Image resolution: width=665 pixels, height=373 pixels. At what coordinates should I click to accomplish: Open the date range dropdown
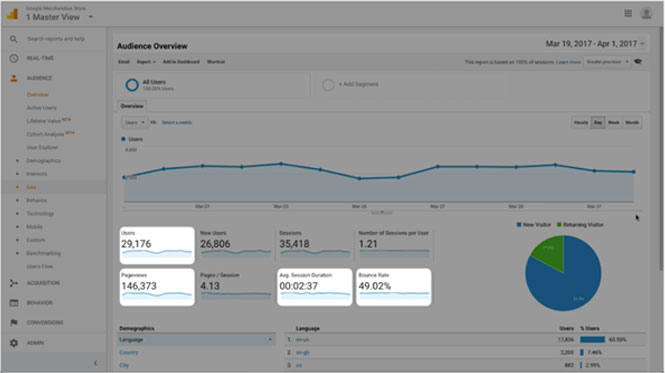point(595,44)
